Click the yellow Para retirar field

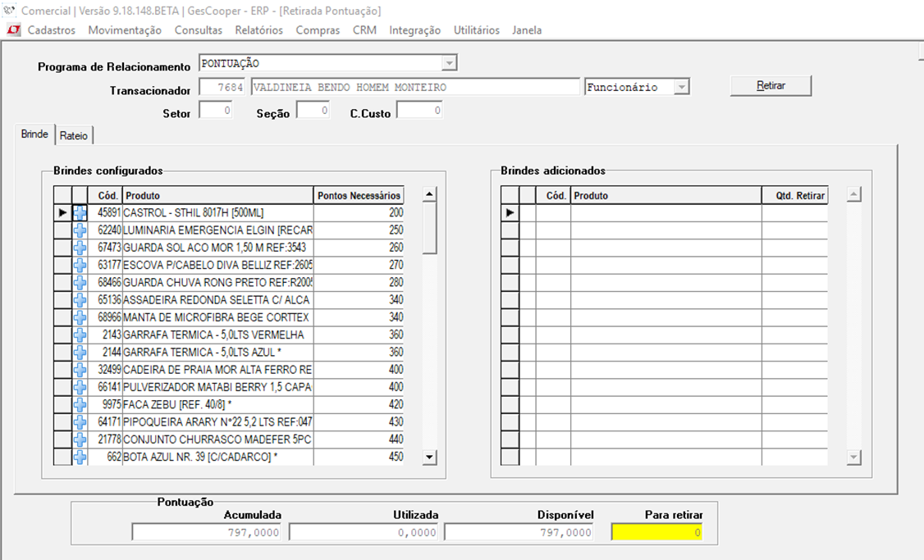click(656, 533)
